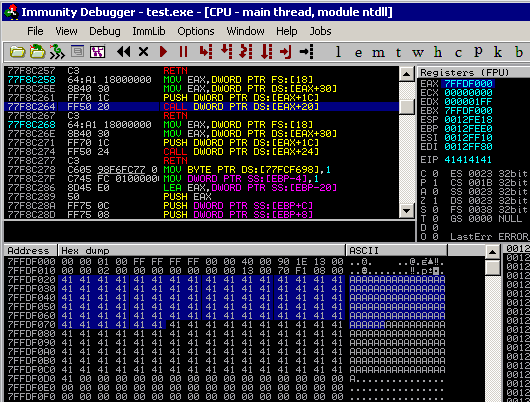Click the Registers (FPU) header bar
The width and height of the screenshot is (530, 402).
tap(474, 72)
